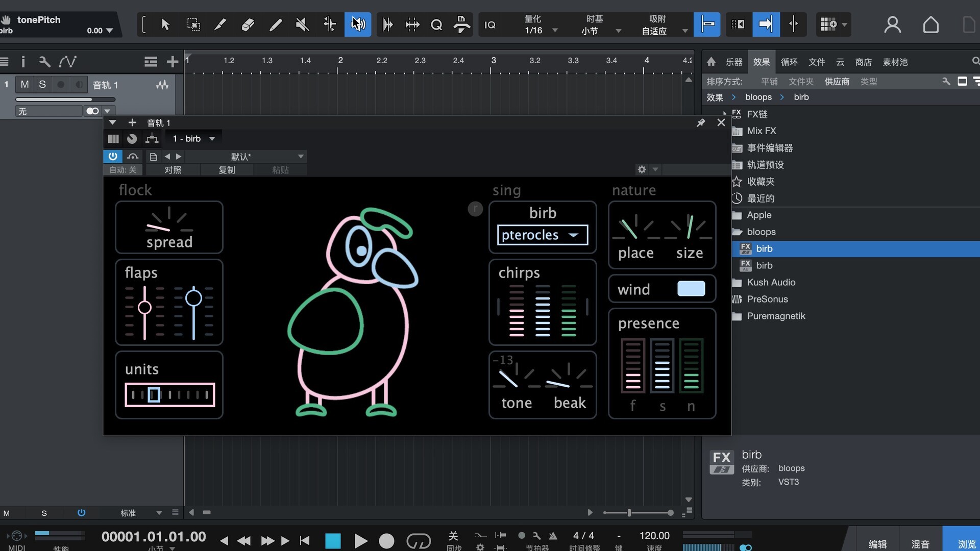
Task: Open track inspector i icon
Action: pos(23,62)
